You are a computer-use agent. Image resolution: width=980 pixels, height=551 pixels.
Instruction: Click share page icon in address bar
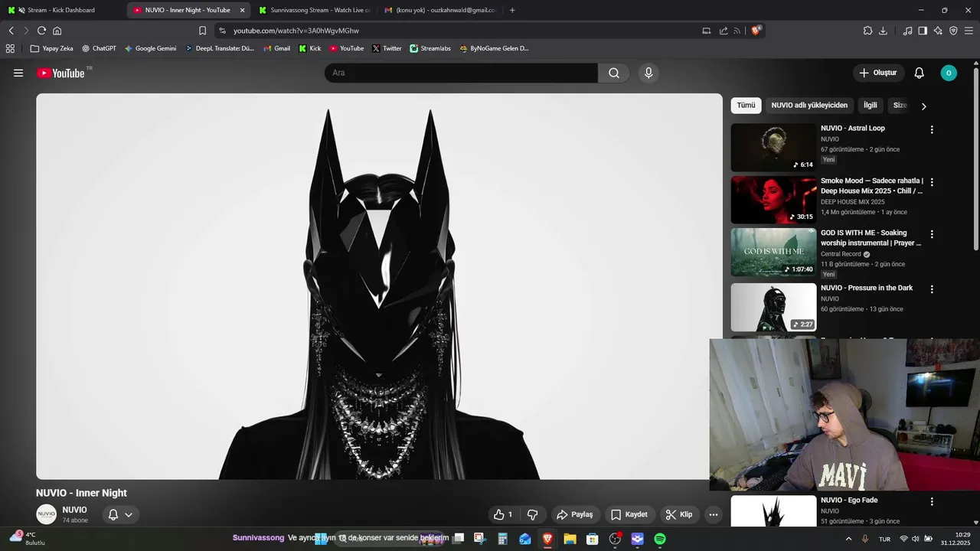[724, 31]
